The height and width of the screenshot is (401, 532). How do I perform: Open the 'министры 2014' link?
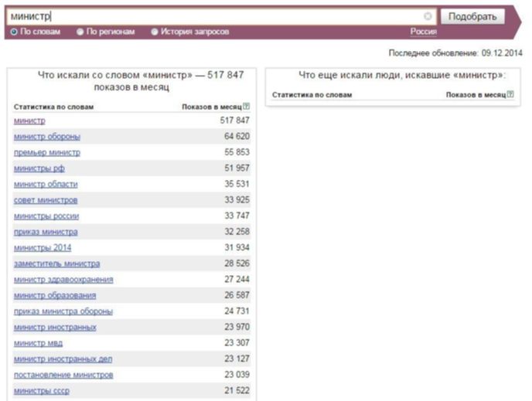coord(43,248)
